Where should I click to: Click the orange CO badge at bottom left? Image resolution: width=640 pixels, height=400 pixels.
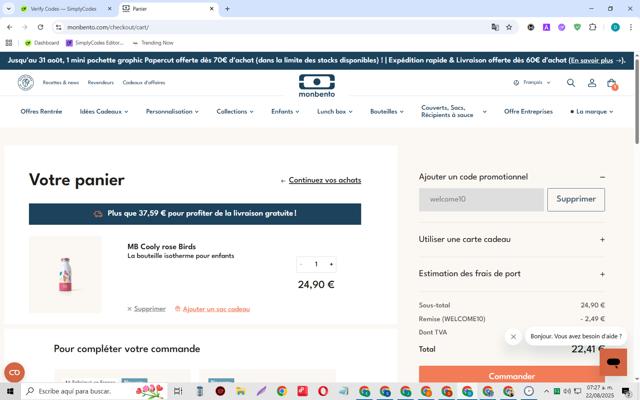tap(14, 372)
